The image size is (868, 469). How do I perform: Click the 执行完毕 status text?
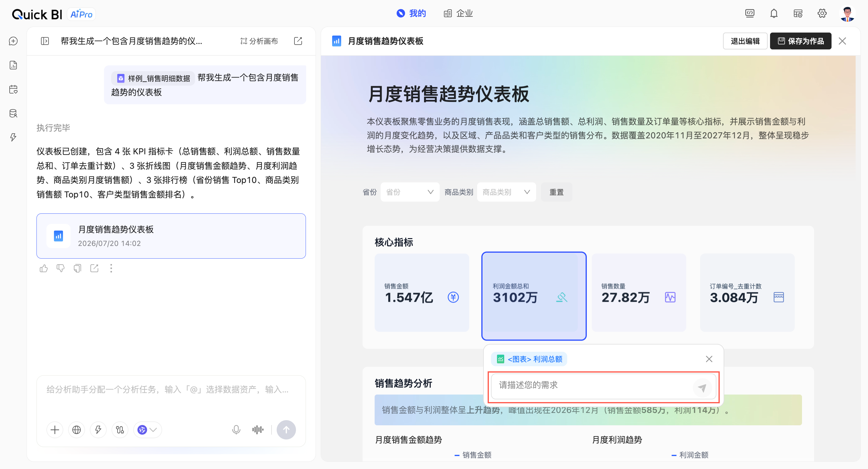pyautogui.click(x=53, y=128)
